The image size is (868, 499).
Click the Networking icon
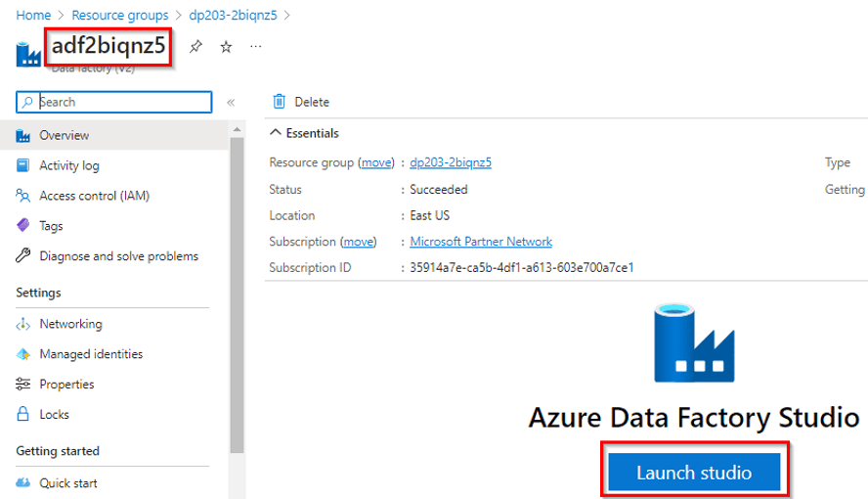pyautogui.click(x=22, y=324)
